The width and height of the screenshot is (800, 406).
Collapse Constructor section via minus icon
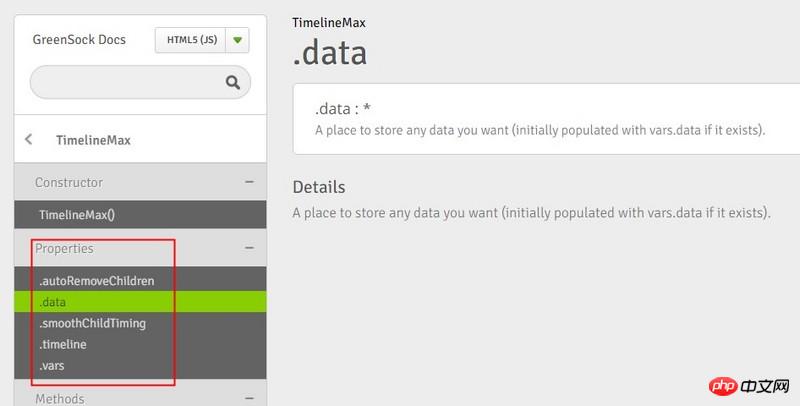coord(248,182)
